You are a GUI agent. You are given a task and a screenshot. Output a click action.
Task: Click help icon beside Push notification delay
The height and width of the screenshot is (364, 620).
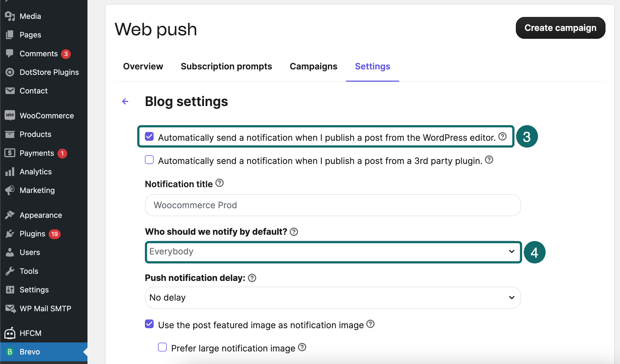pos(252,278)
